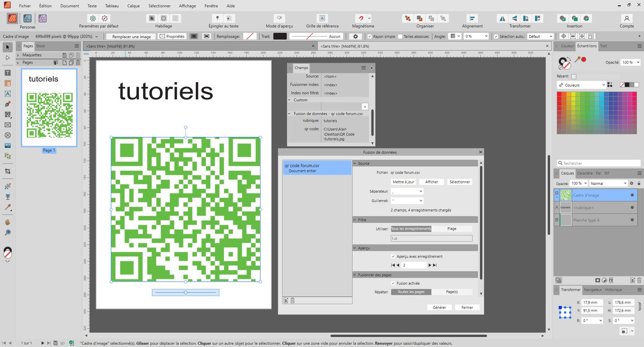Screen dimensions: 644x347
Task: Open the Sélection auto Défaut dropdown
Action: click(x=540, y=36)
